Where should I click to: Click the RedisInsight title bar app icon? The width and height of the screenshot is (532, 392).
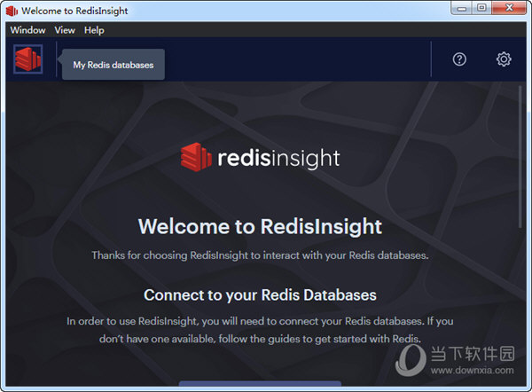coord(12,11)
